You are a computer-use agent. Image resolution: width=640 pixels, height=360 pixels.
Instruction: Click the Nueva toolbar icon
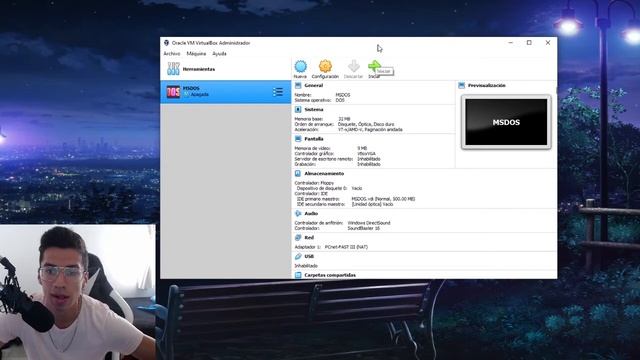300,67
